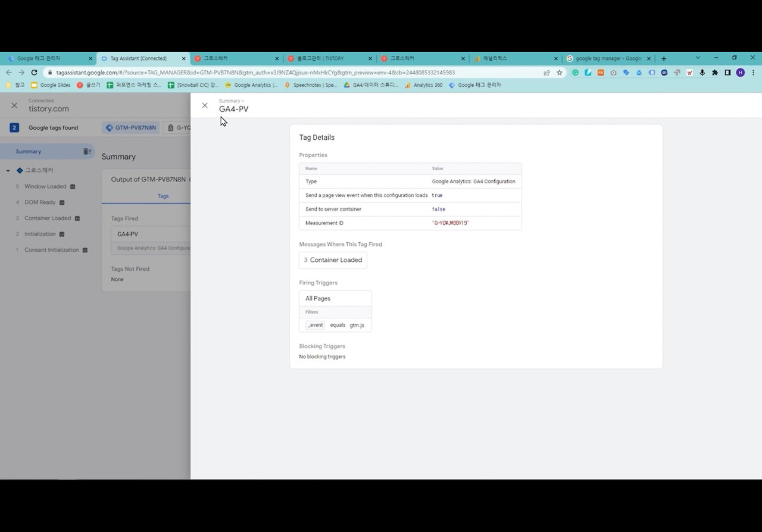Open the Google Slides bookmark
The image size is (762, 532).
51,85
